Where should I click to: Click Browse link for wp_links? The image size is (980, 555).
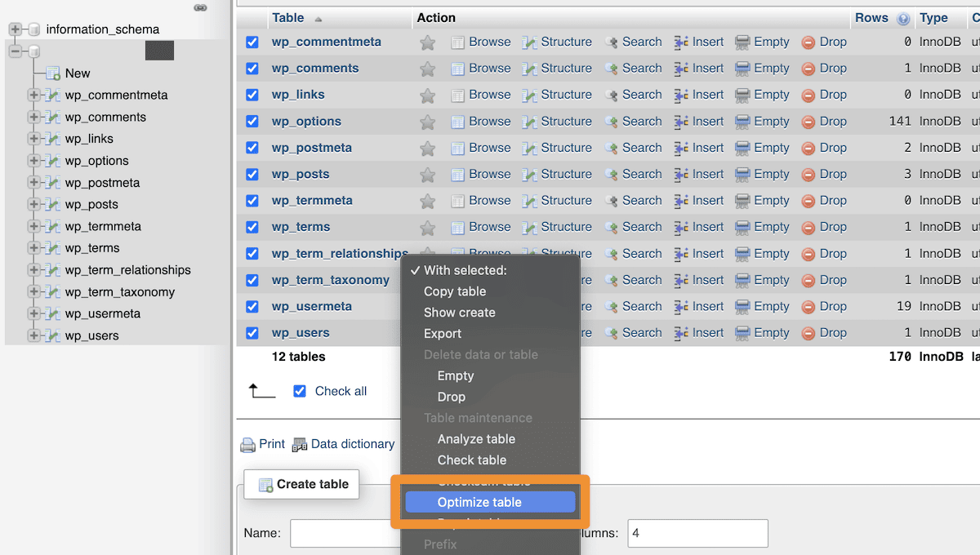click(490, 95)
